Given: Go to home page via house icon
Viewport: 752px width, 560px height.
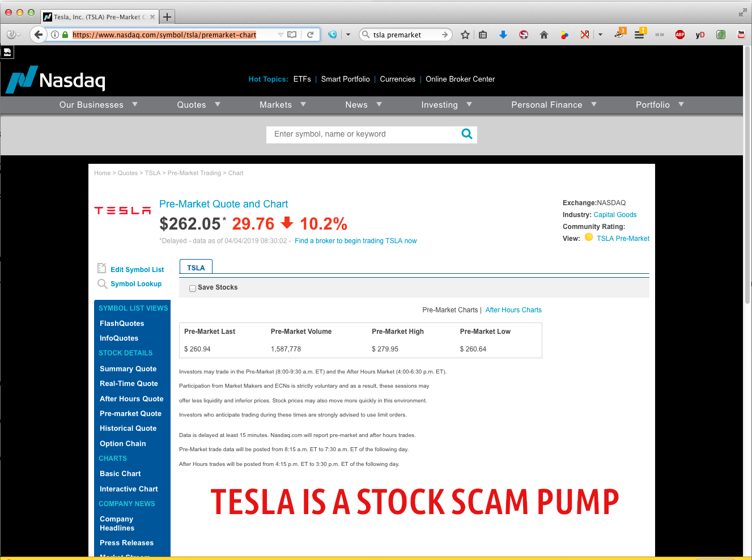Looking at the screenshot, I should click(544, 35).
